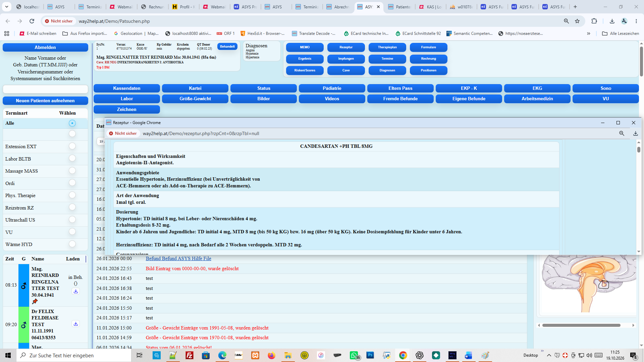Click the Windows taskbar search box

[x=74, y=355]
